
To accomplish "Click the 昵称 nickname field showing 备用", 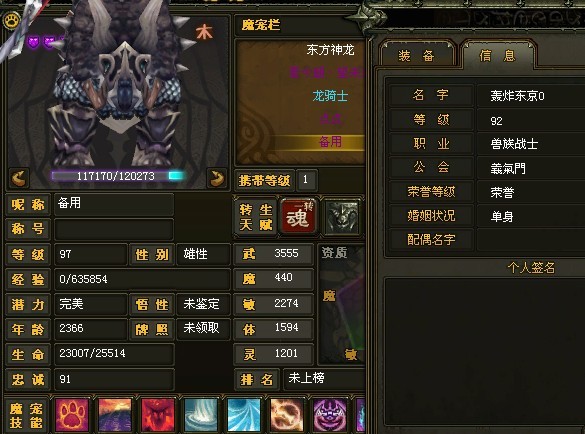I will click(114, 204).
